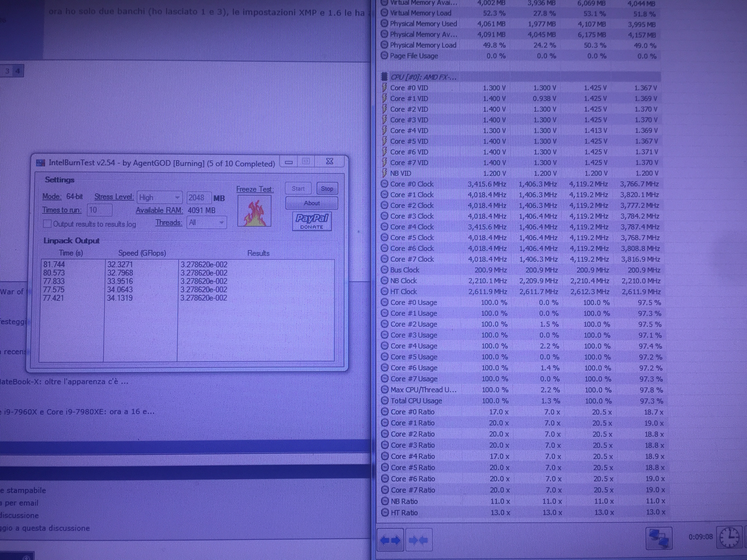Click the chip icon beside CPU [#0]: AMD FX
Image resolution: width=747 pixels, height=560 pixels.
tap(384, 77)
